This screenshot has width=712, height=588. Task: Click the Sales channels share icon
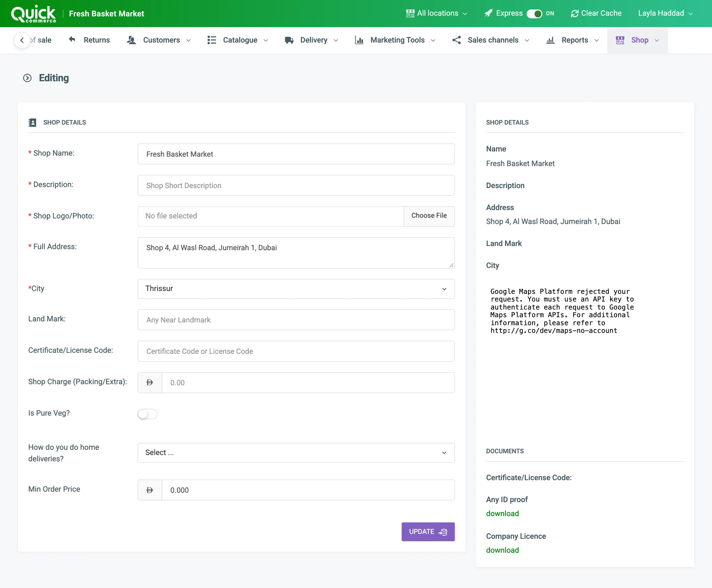457,40
